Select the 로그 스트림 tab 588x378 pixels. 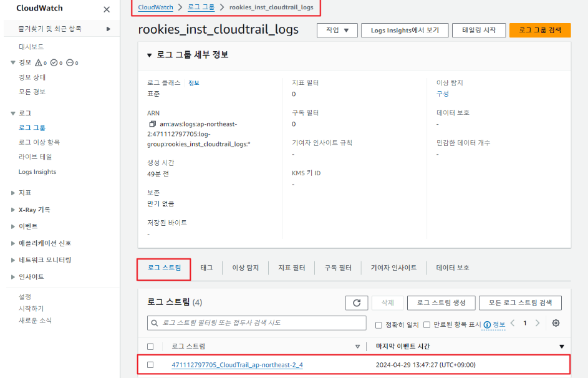(164, 268)
